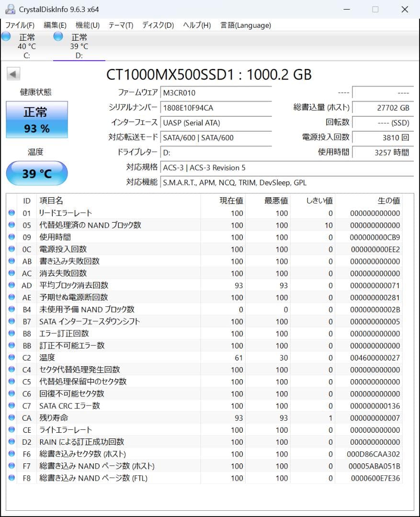Click the 39 °C temperature indicator
Screen dimensions: 420x517
click(37, 173)
